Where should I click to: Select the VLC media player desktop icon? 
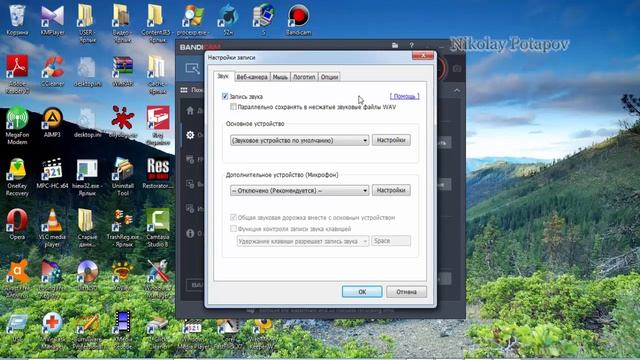pyautogui.click(x=53, y=228)
